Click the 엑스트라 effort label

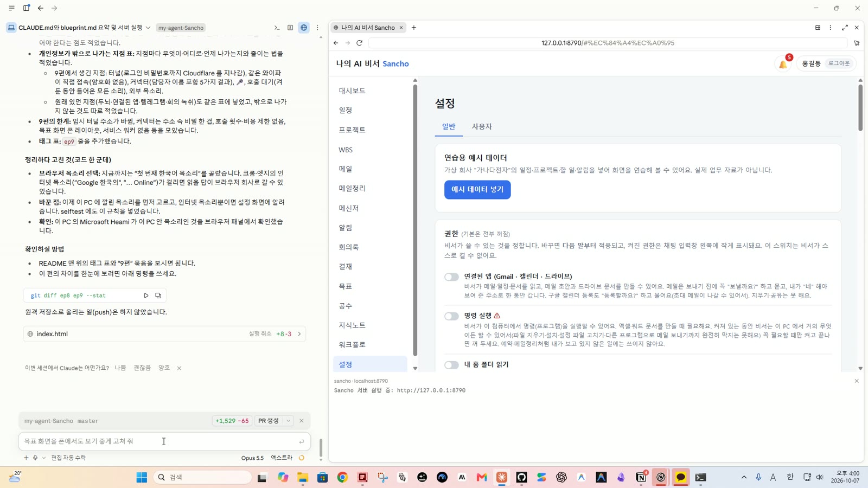282,458
